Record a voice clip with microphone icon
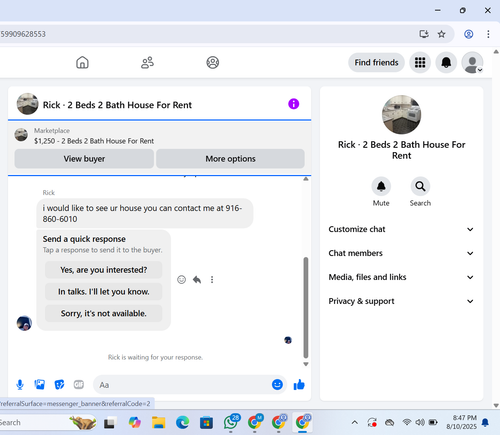Screen dimensions: 500x435 (20, 385)
